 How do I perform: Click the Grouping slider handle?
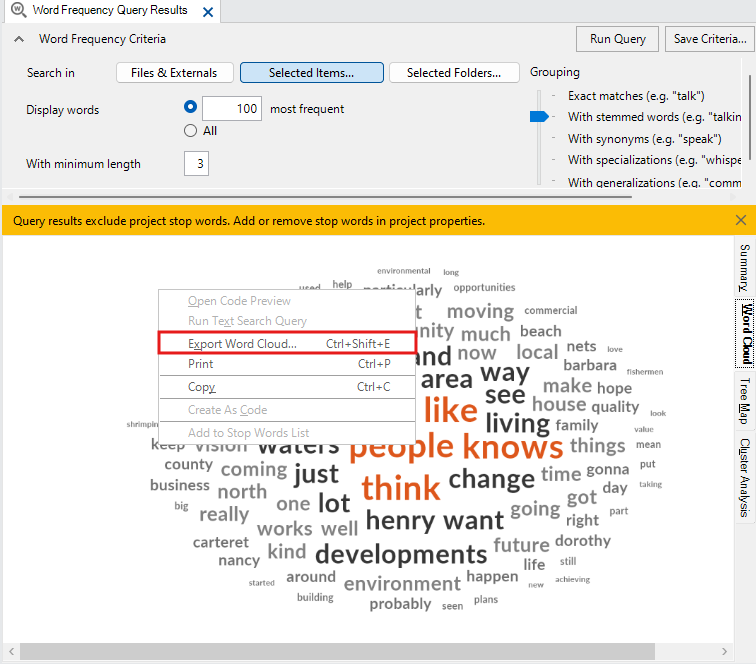point(539,117)
